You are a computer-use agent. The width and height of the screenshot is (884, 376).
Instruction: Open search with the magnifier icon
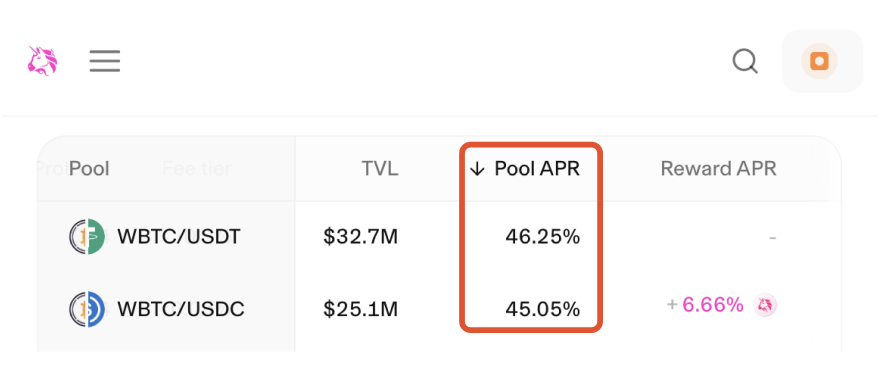(x=745, y=61)
